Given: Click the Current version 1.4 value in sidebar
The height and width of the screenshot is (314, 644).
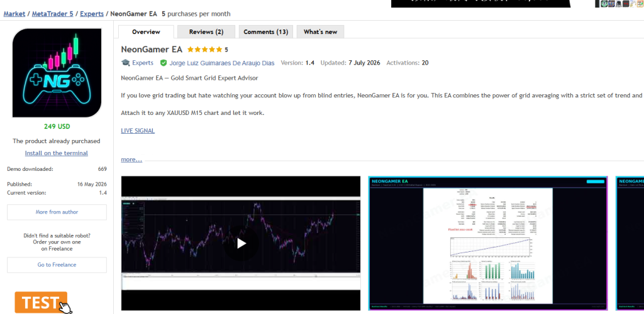Looking at the screenshot, I should click(x=103, y=193).
